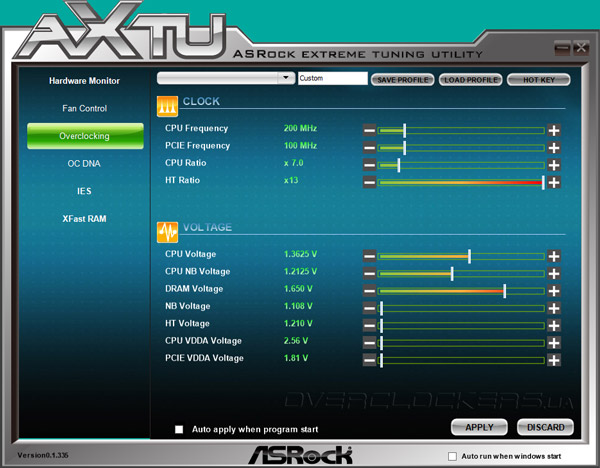Click the 200 MHz CPU Frequency value
Screen dimensions: 600x468
pyautogui.click(x=300, y=128)
